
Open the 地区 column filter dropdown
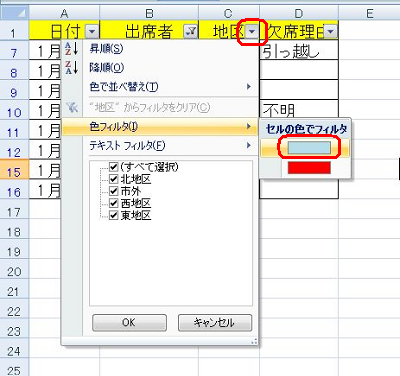click(x=252, y=32)
